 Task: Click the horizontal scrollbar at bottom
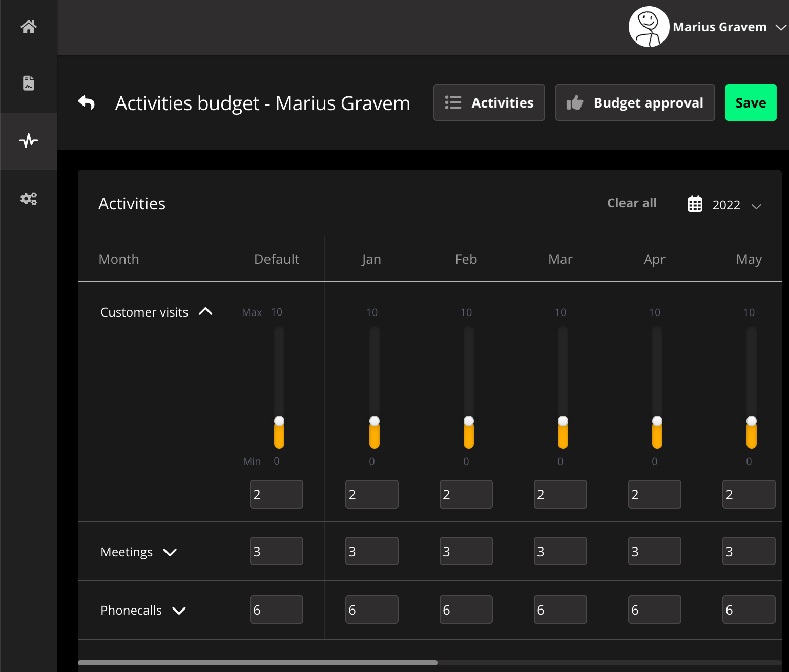point(258,663)
